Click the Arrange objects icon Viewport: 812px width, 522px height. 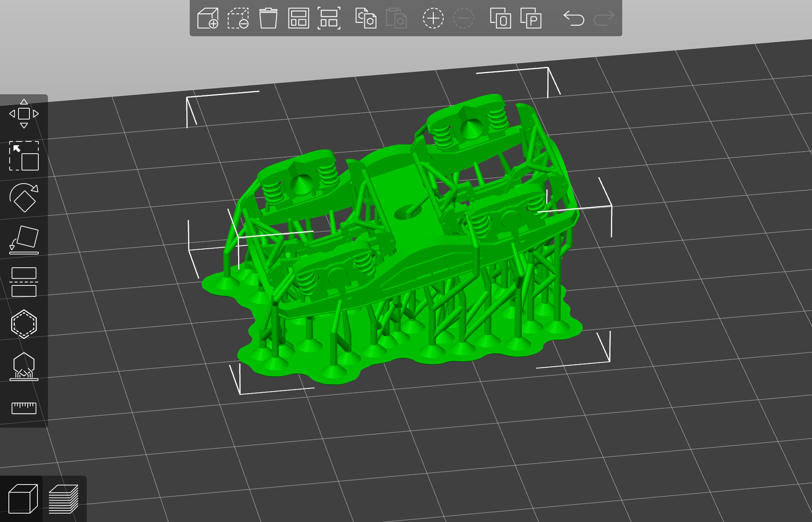(x=298, y=19)
